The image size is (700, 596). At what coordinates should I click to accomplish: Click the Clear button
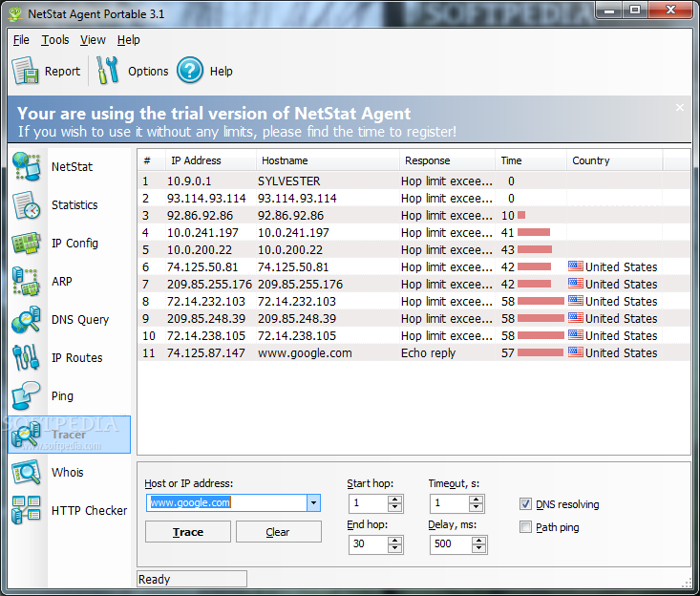pyautogui.click(x=278, y=532)
